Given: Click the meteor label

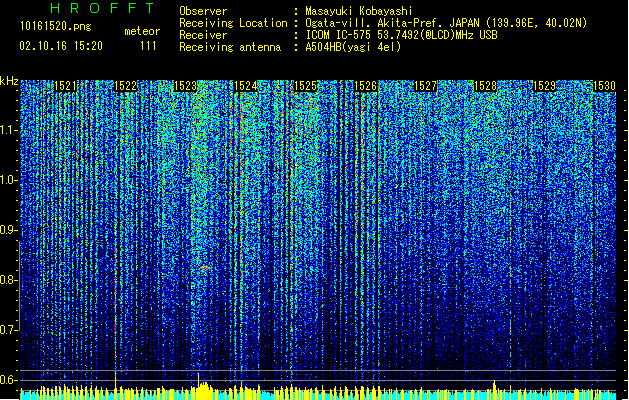Looking at the screenshot, I should 142,31.
